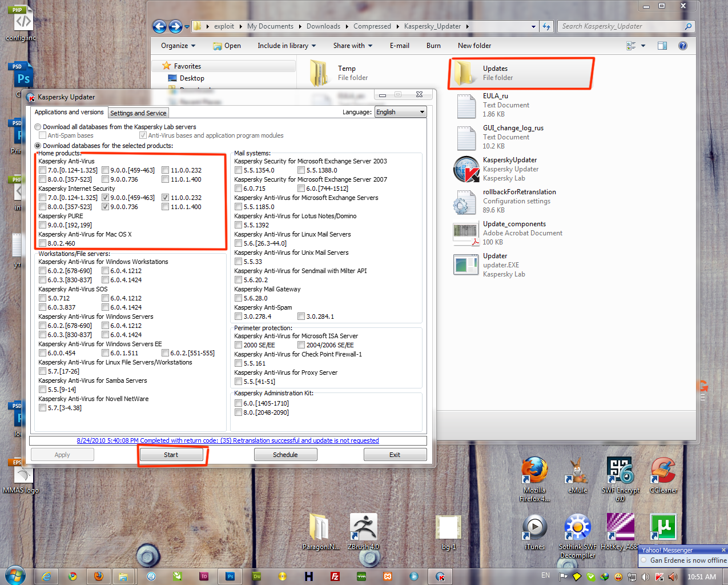The image size is (728, 585).
Task: Click New folder in Explorer toolbar
Action: click(474, 46)
